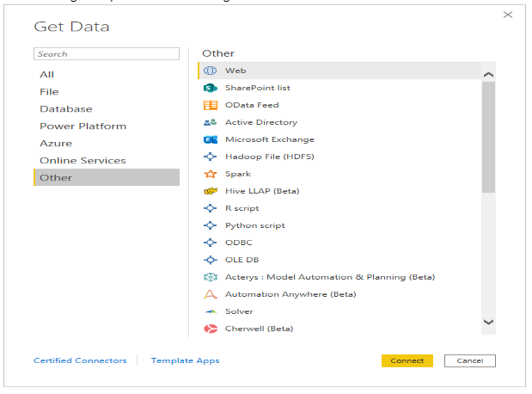Select the Automation Anywhere (Beta) icon

(211, 294)
